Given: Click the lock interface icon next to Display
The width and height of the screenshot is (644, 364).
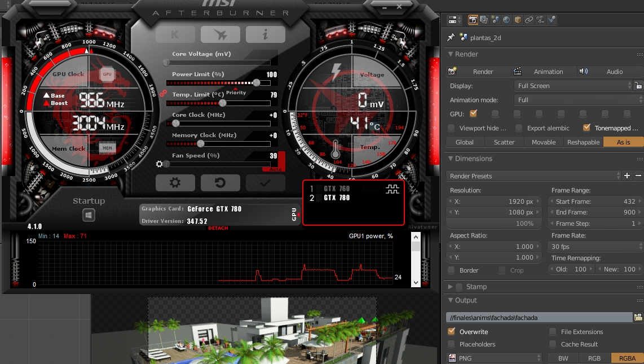Looking at the screenshot, I should (x=638, y=85).
